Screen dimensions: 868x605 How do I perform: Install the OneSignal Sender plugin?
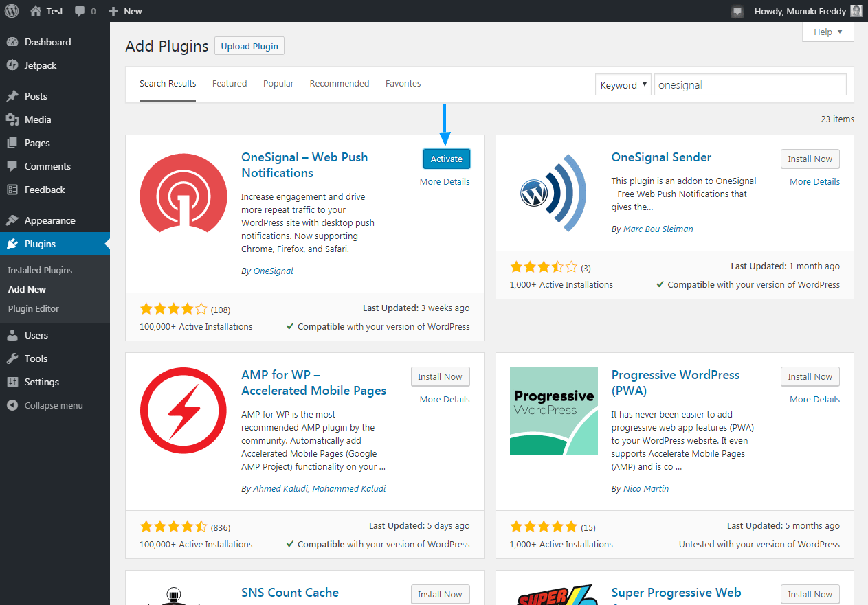(810, 159)
